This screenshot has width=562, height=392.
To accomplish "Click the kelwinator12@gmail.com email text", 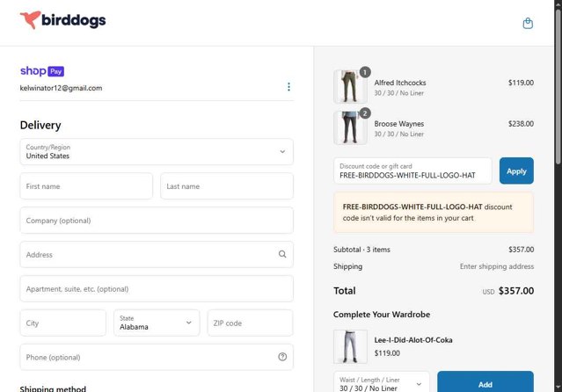I will click(61, 88).
